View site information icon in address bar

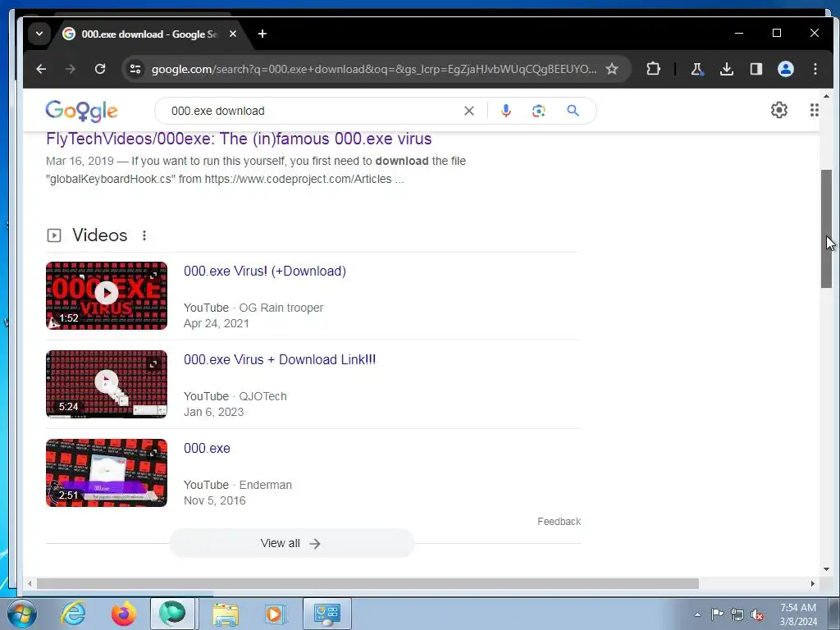135,69
